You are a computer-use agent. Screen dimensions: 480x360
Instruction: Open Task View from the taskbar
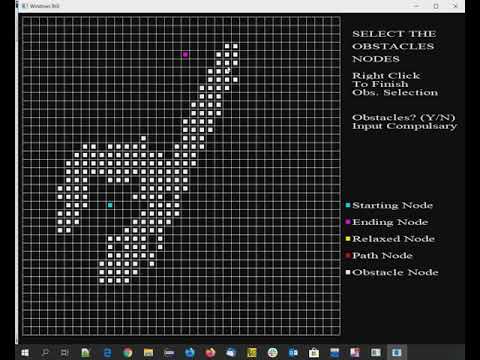64,352
